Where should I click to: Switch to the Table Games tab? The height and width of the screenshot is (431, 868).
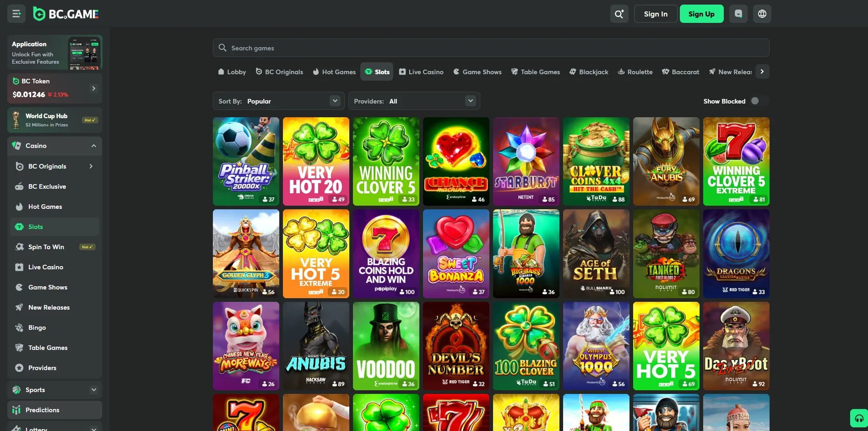(535, 71)
